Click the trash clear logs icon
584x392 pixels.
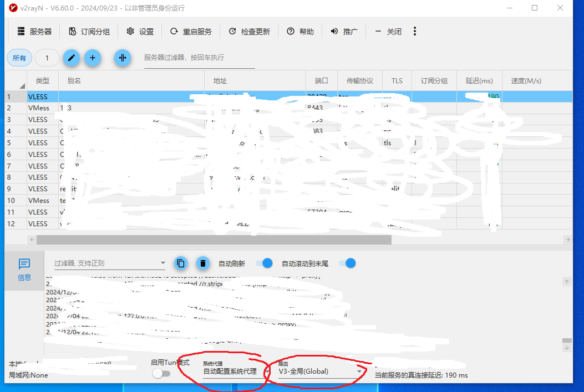point(203,263)
